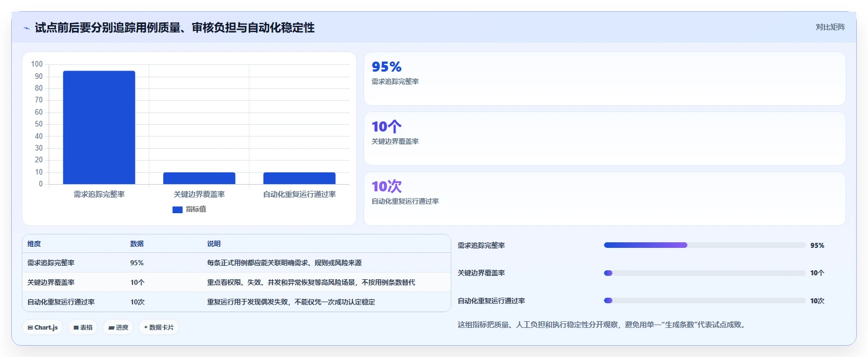The image size is (868, 357).
Task: Click the table data cell 95%
Action: click(137, 263)
